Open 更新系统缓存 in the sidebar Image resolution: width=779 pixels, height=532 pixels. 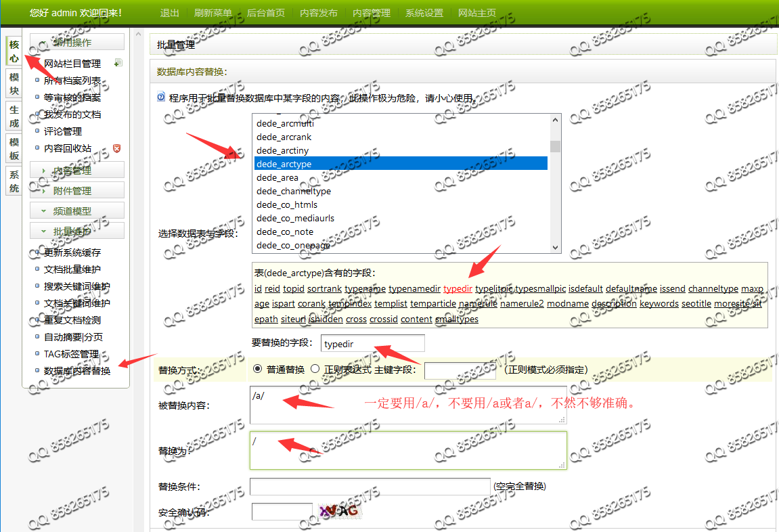tap(72, 252)
